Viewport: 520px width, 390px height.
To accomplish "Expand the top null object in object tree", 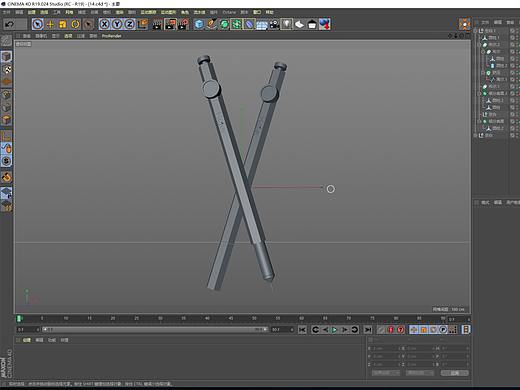I will 476,30.
